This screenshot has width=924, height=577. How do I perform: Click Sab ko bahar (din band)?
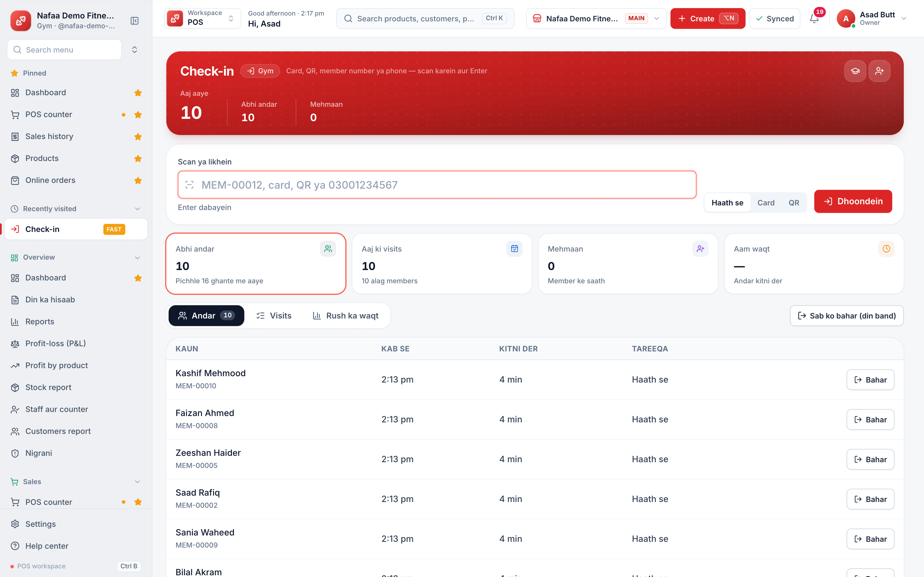pos(847,316)
